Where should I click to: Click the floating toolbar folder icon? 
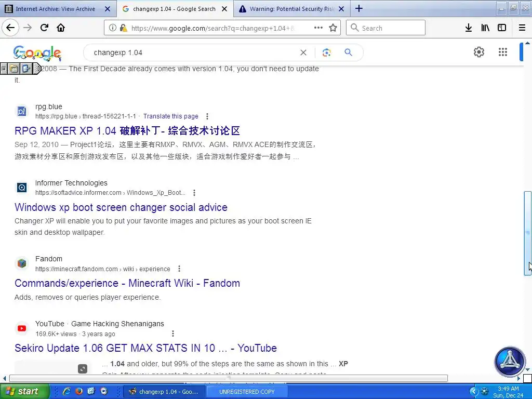pyautogui.click(x=14, y=69)
